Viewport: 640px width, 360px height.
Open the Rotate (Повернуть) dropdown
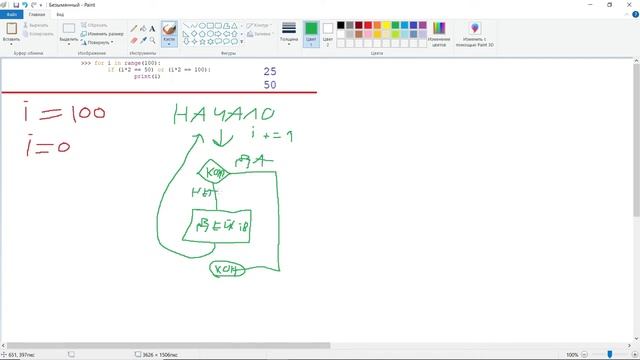97,42
